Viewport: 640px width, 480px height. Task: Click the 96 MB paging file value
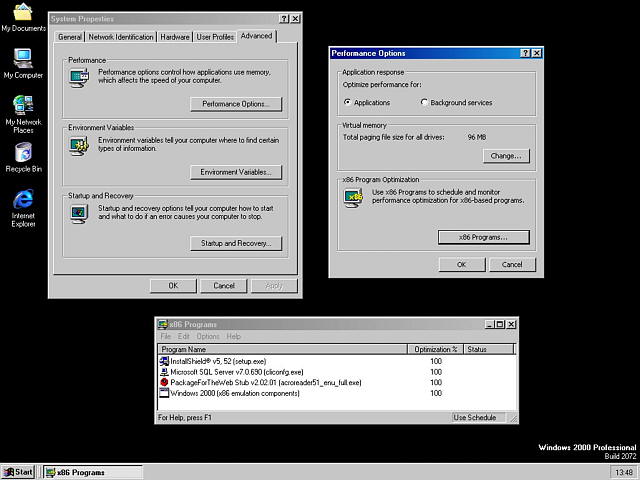pos(476,137)
